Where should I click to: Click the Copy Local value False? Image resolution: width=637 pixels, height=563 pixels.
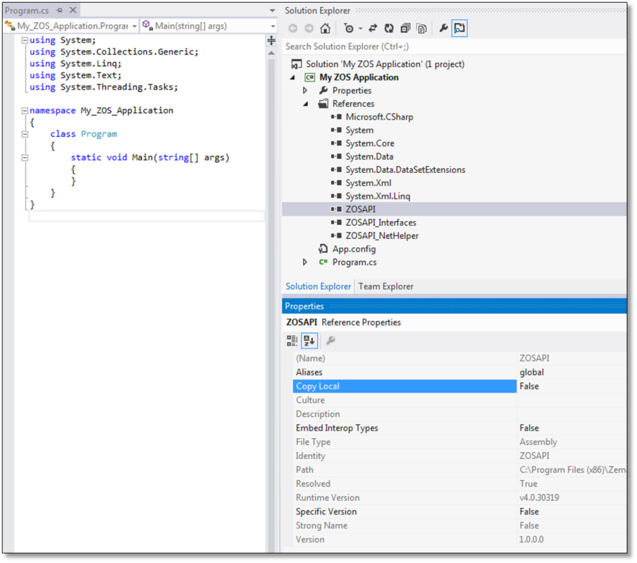(529, 386)
